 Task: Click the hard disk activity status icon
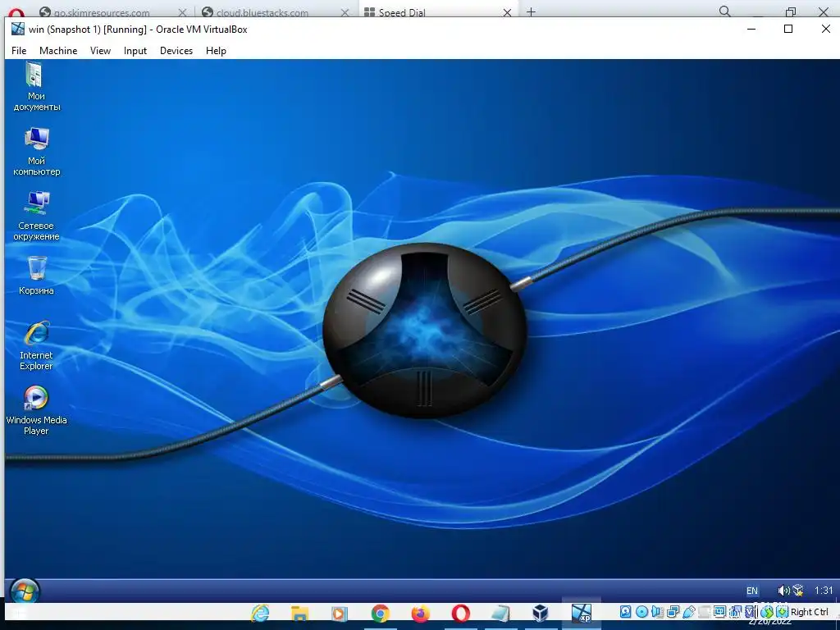point(625,612)
